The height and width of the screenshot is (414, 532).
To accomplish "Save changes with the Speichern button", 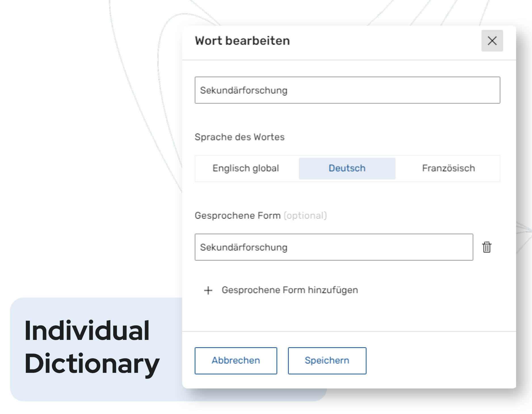I will coord(327,360).
